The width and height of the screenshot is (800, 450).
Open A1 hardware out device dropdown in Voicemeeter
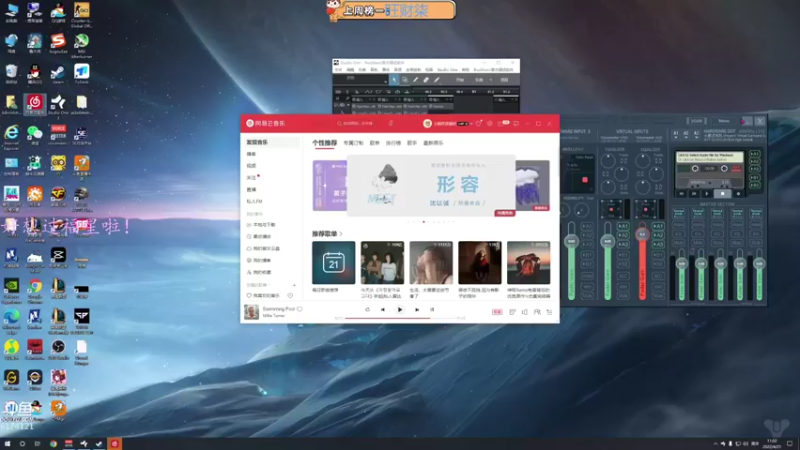[x=676, y=135]
